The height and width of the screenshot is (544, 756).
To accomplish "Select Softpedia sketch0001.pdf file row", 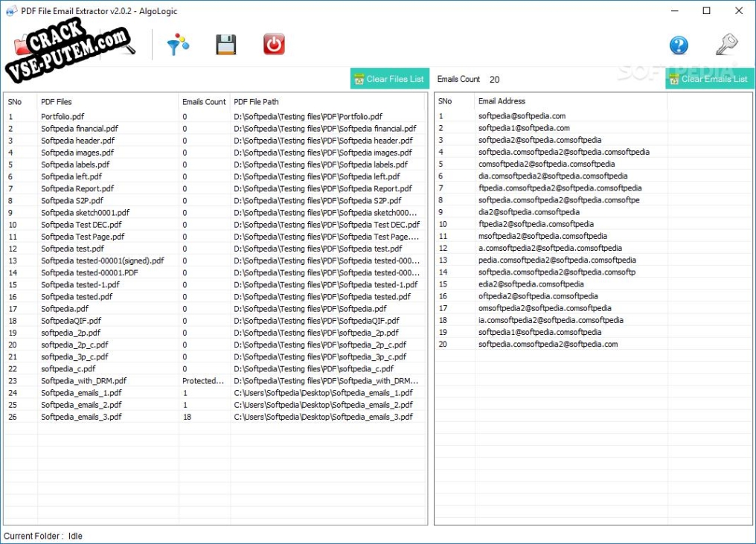I will pos(215,213).
